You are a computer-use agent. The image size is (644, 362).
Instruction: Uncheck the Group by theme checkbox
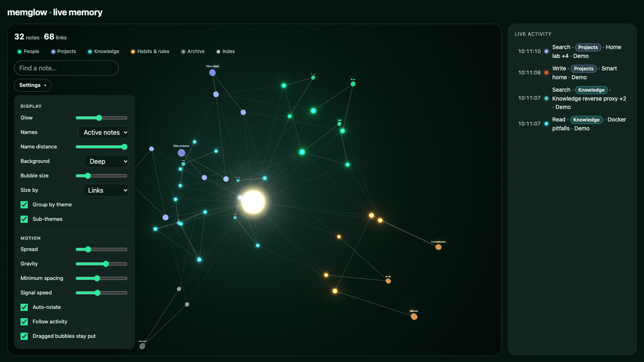point(24,205)
